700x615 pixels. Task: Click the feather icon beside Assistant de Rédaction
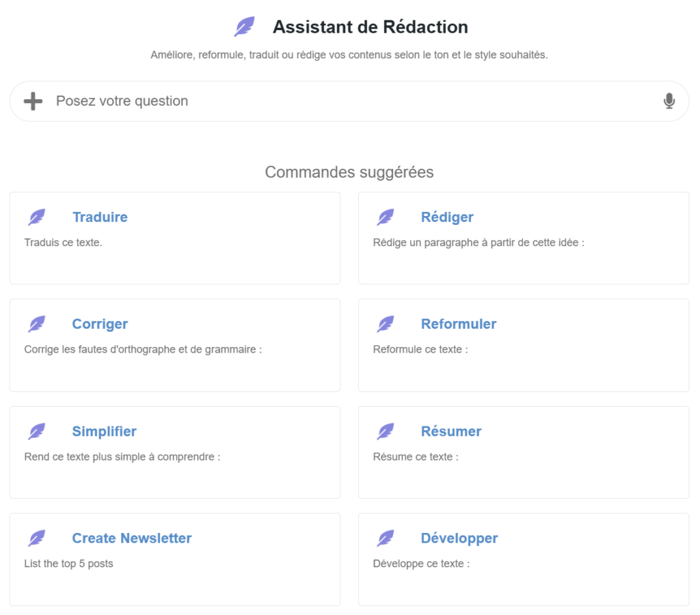point(244,27)
